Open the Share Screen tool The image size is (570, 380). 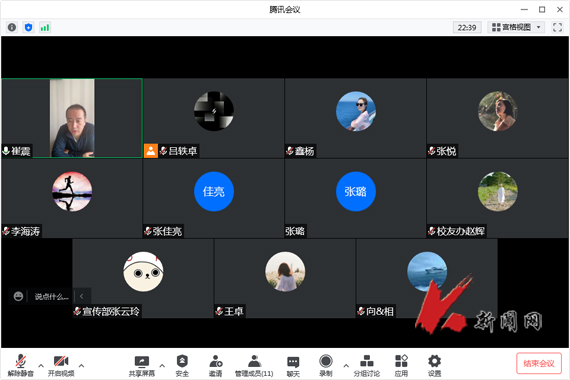(x=141, y=365)
